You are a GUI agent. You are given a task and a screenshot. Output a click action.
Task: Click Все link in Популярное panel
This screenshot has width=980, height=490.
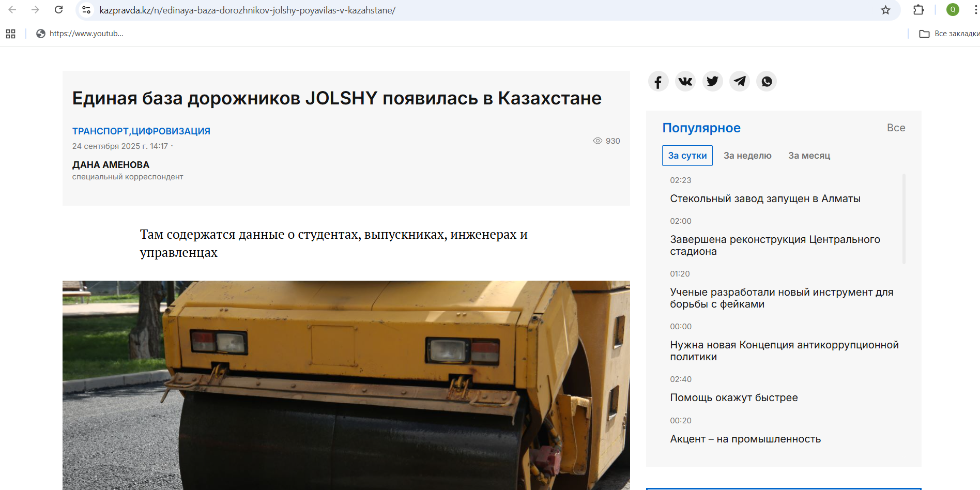pos(896,128)
